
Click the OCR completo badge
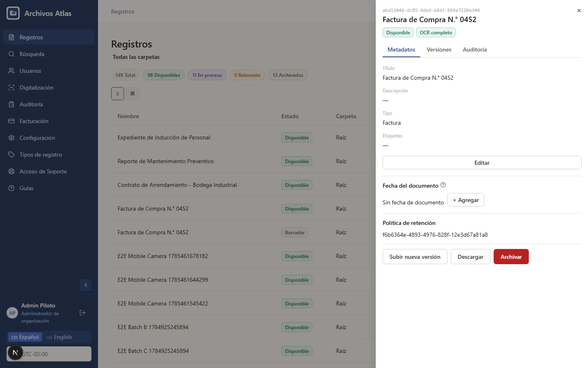pyautogui.click(x=436, y=33)
